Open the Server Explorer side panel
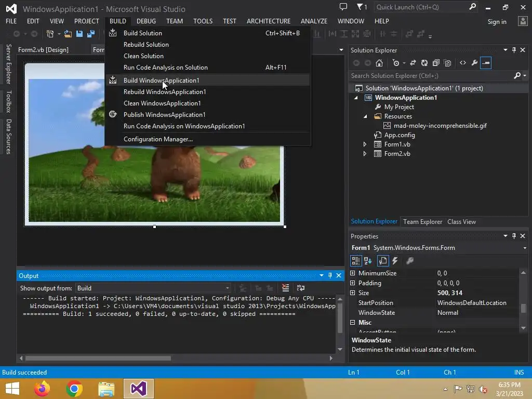The width and height of the screenshot is (532, 399). point(9,64)
